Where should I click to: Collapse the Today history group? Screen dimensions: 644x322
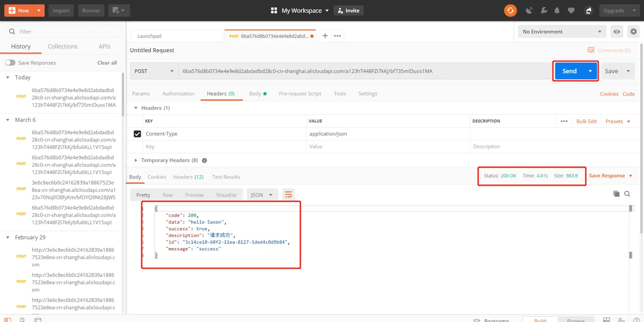8,78
